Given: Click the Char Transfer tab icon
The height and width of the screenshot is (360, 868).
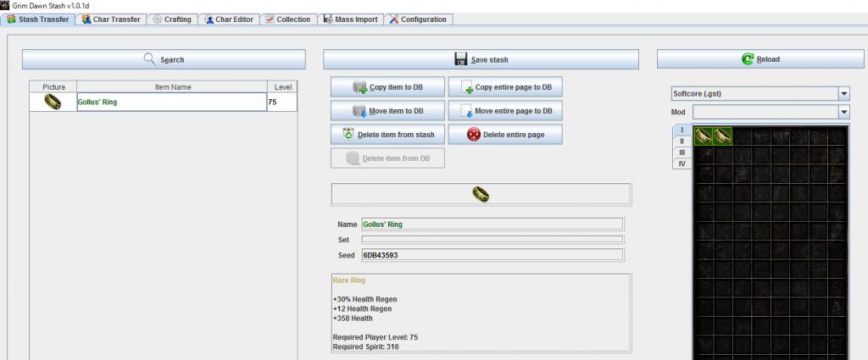Looking at the screenshot, I should [x=86, y=19].
